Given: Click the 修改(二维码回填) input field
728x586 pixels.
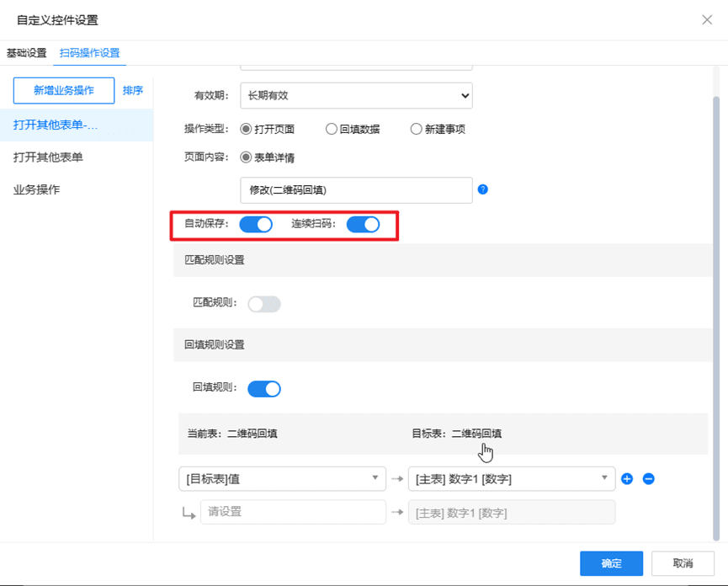Looking at the screenshot, I should click(x=356, y=190).
